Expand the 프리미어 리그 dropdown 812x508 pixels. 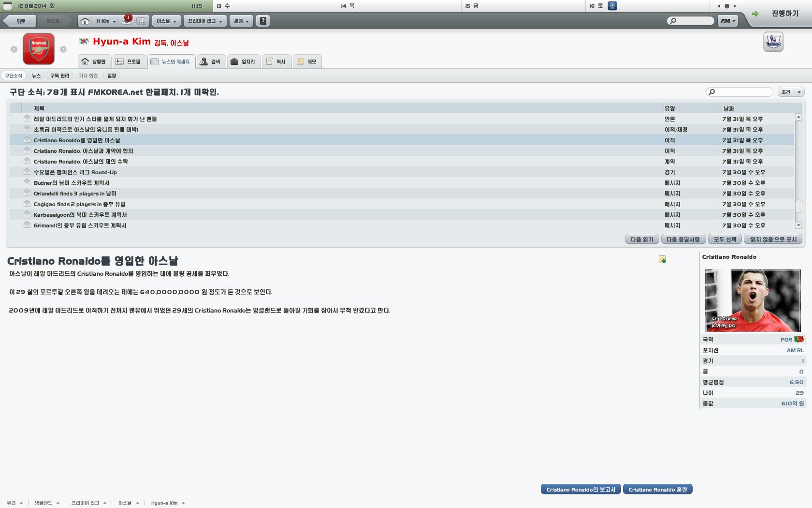pyautogui.click(x=205, y=21)
